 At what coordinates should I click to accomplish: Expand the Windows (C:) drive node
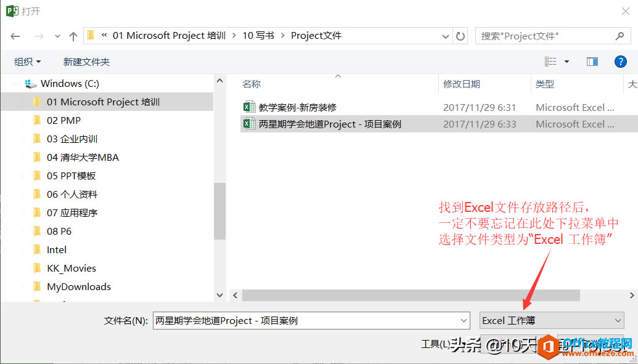pos(14,83)
